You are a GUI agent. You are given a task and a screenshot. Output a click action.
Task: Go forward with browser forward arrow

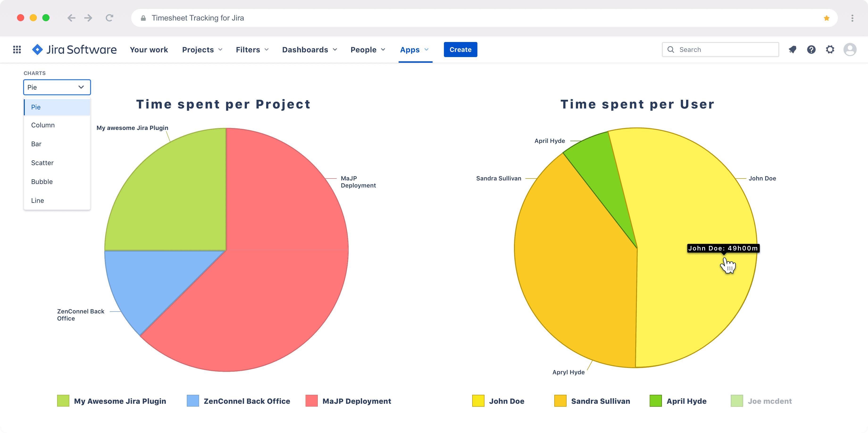88,18
